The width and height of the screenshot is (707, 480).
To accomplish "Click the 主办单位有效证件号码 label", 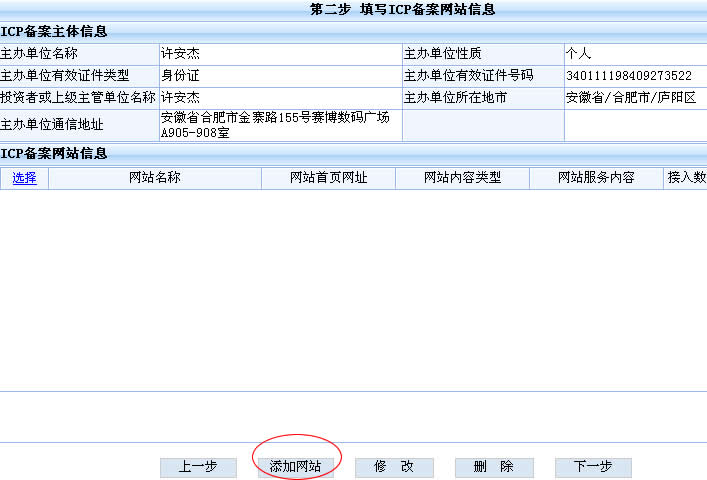I will coord(468,76).
